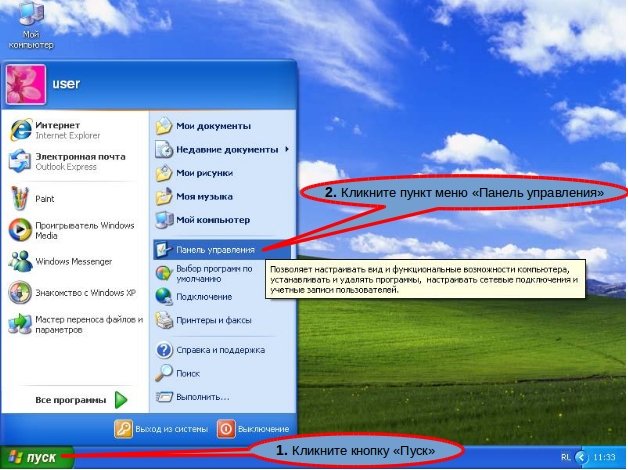Click the Internet Explorer subtitle text

tap(68, 136)
